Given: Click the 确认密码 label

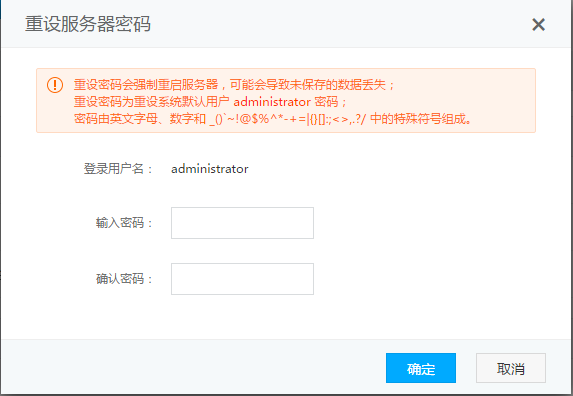Looking at the screenshot, I should [124, 279].
